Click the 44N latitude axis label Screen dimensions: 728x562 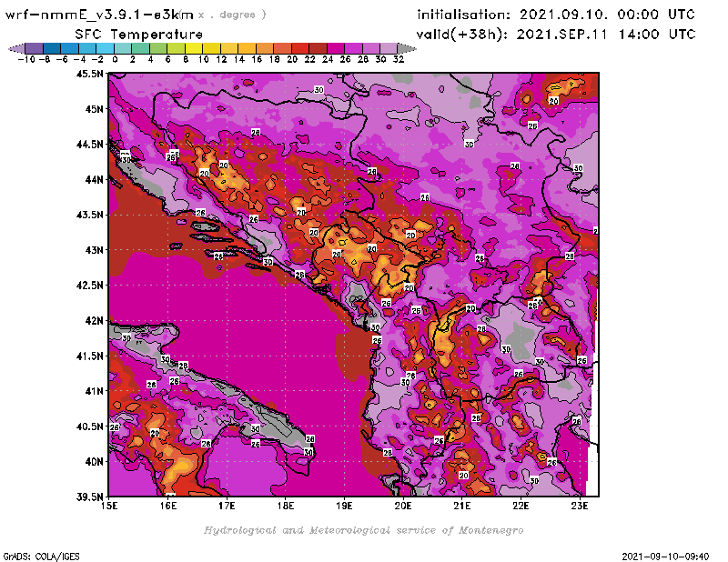tap(94, 179)
